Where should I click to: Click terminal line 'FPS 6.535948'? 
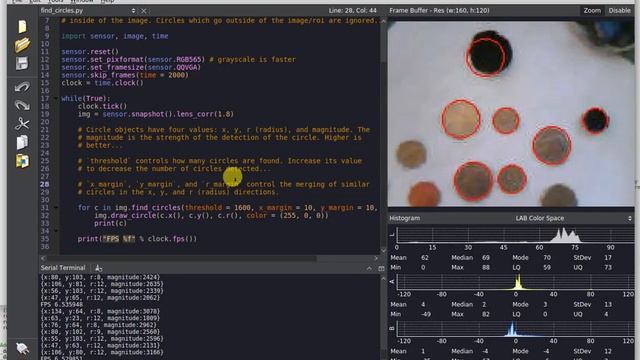click(62, 304)
